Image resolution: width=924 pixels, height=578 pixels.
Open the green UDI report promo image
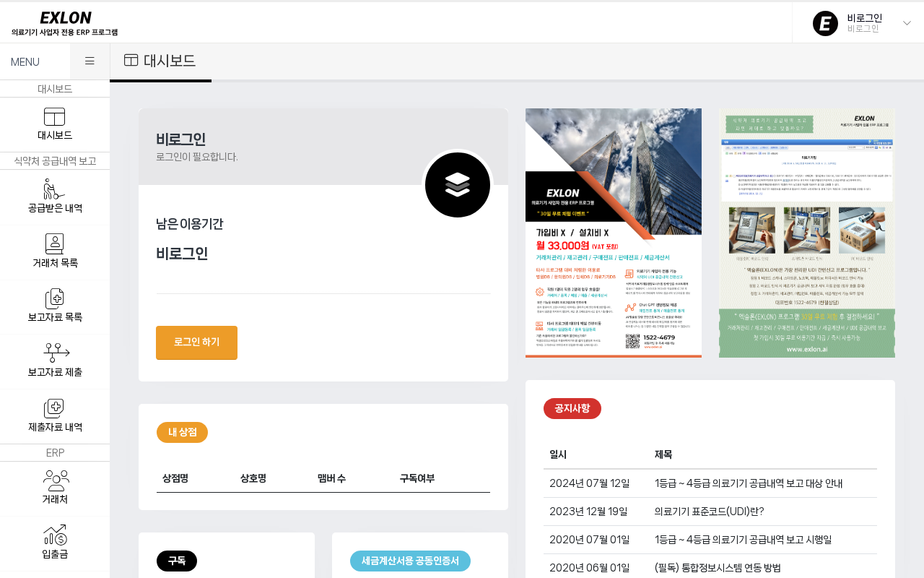(x=807, y=233)
